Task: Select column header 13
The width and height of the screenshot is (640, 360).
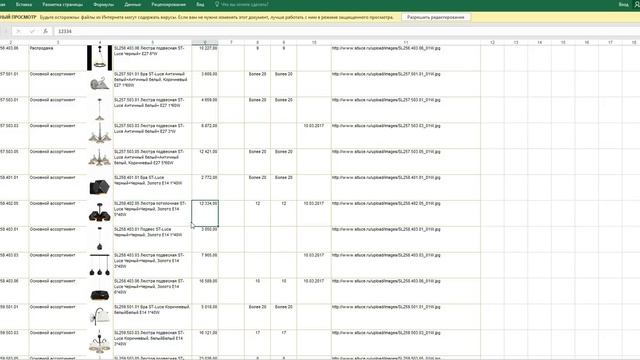Action: (516, 42)
